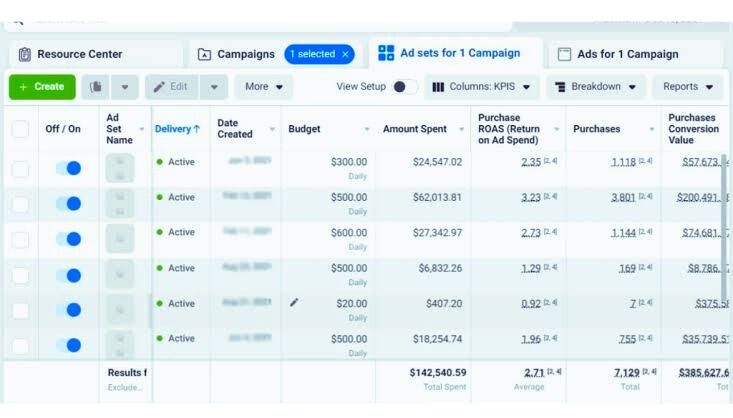Expand the Breakdown dropdown menu
This screenshot has height=418, width=733.
click(596, 87)
